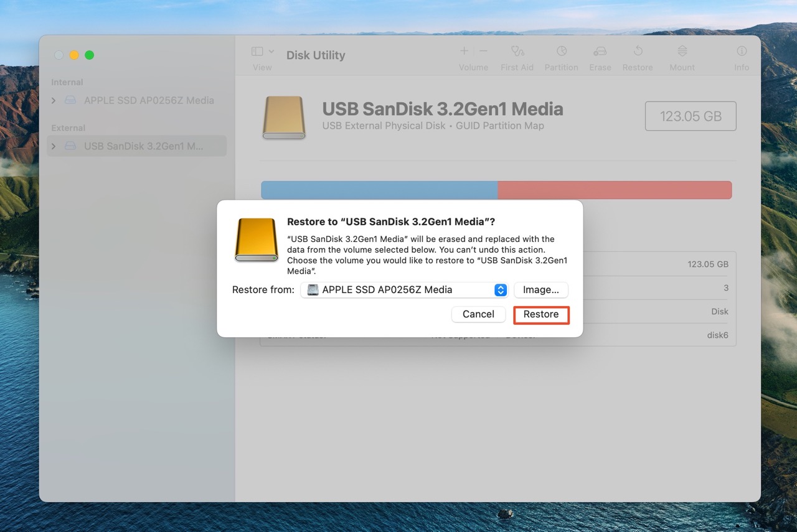797x532 pixels.
Task: Click the remove Volume minus icon
Action: click(x=483, y=51)
